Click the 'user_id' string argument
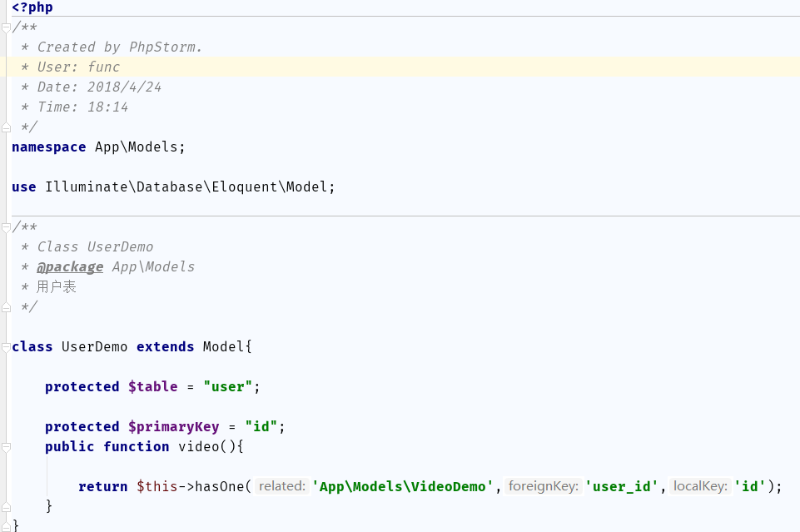The image size is (800, 532). click(x=621, y=486)
